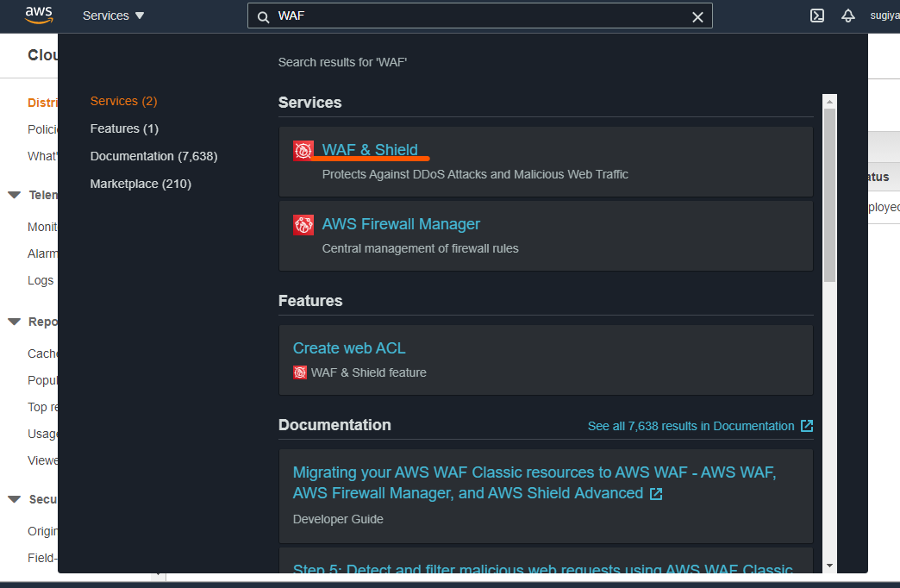Switch to the Features (1) results filter
This screenshot has width=900, height=588.
coord(123,128)
